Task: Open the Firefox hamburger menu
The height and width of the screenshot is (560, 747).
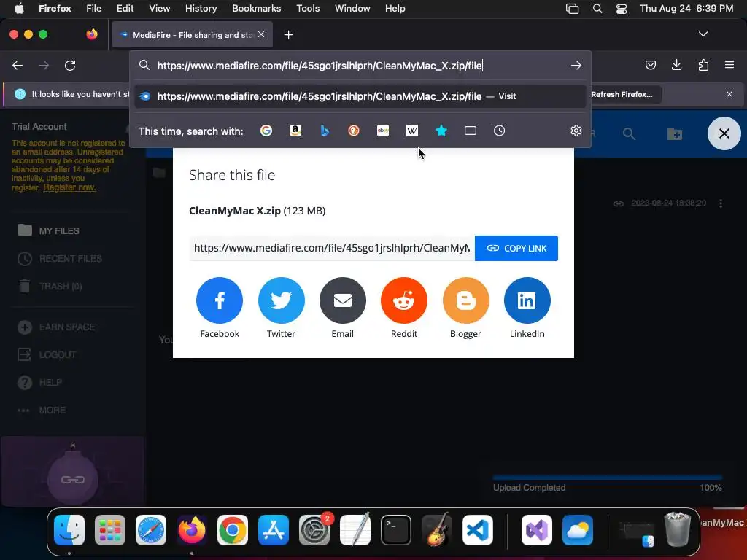Action: point(729,65)
